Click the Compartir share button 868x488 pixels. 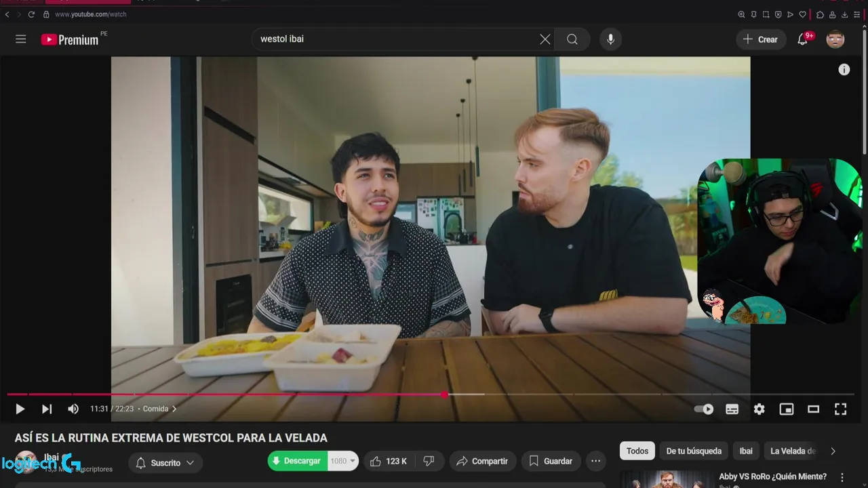coord(482,461)
